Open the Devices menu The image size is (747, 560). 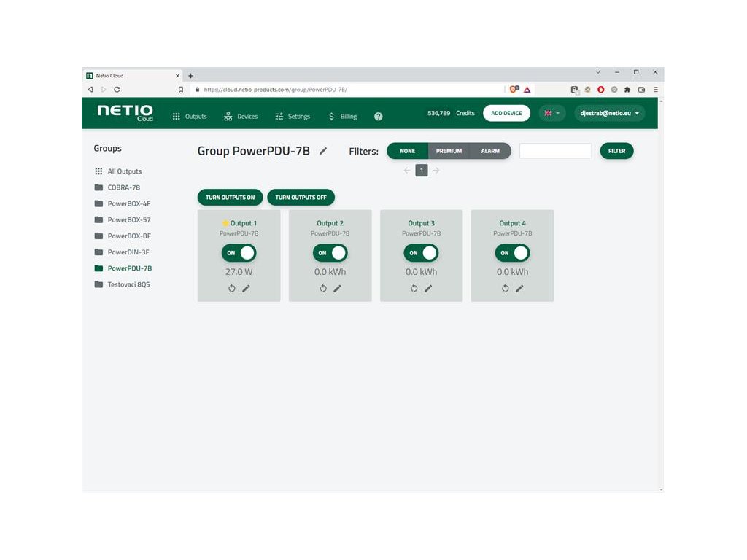tap(241, 116)
